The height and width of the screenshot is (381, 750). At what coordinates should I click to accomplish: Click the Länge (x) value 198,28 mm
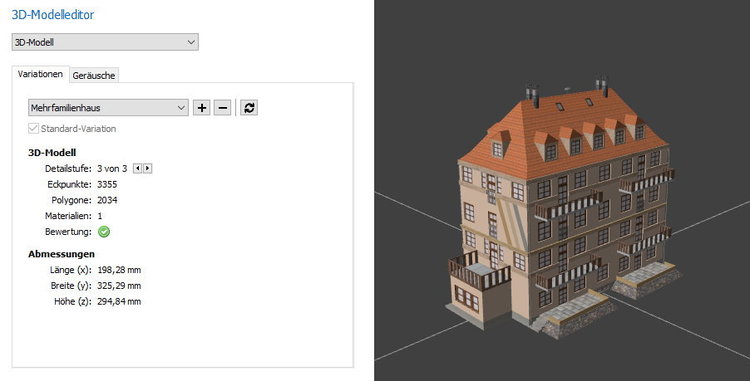(x=119, y=270)
